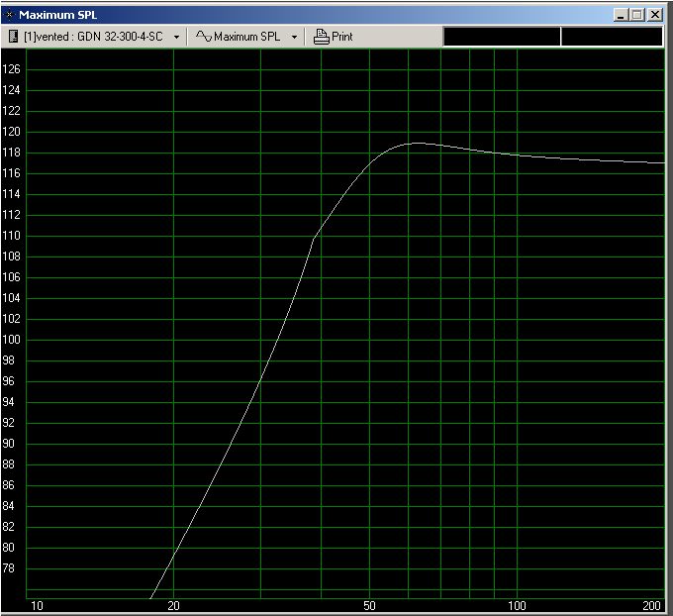
Task: Click the 126 dB axis label
Action: pyautogui.click(x=11, y=69)
